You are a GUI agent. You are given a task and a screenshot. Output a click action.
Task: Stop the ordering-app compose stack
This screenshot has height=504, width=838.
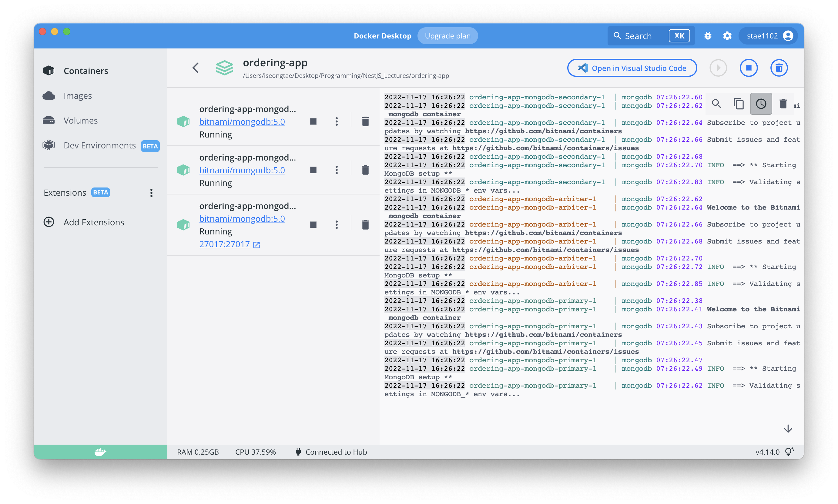[749, 68]
